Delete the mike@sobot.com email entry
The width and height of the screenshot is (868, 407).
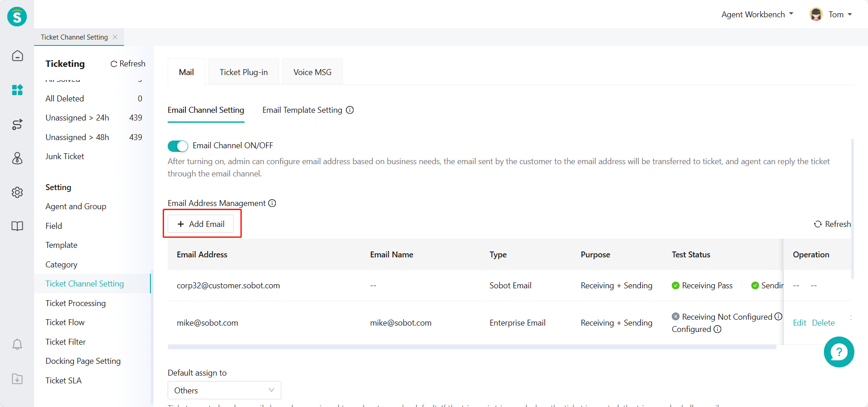click(x=823, y=323)
